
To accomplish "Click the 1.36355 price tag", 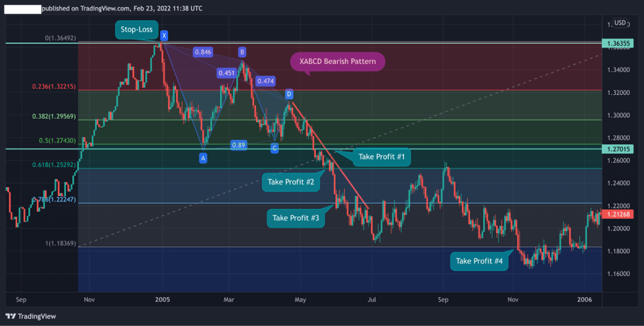I will pos(618,43).
